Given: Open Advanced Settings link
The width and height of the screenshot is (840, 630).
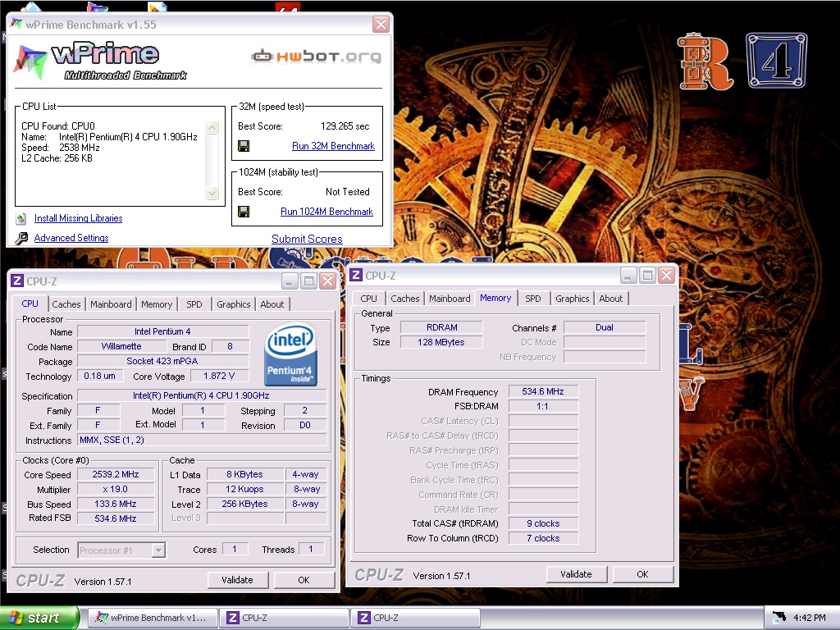Looking at the screenshot, I should pos(71,238).
